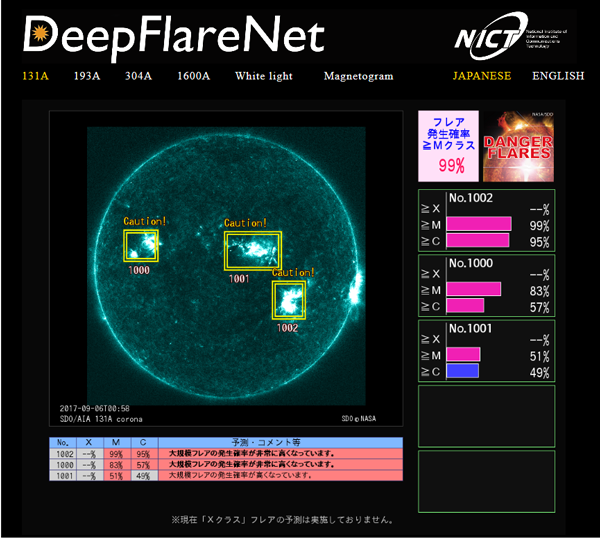Click the 95% value in No.1002 panel
Viewport: 600px width, 538px height.
540,242
